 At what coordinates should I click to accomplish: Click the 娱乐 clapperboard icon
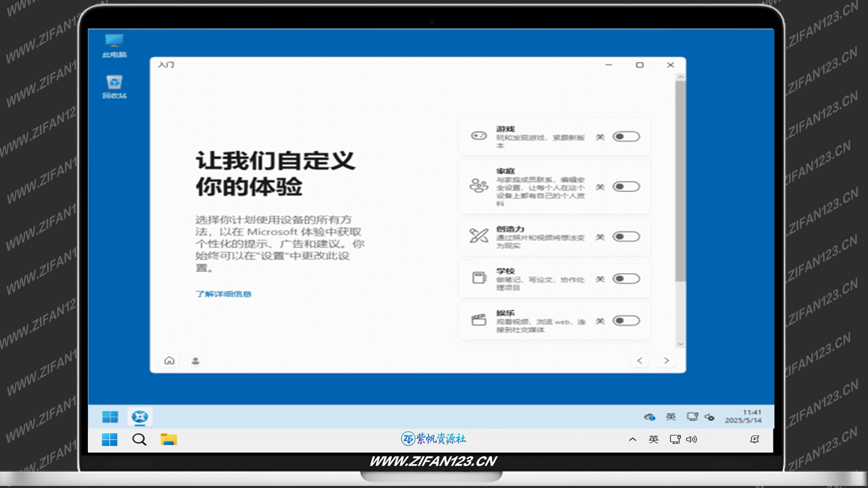point(479,320)
